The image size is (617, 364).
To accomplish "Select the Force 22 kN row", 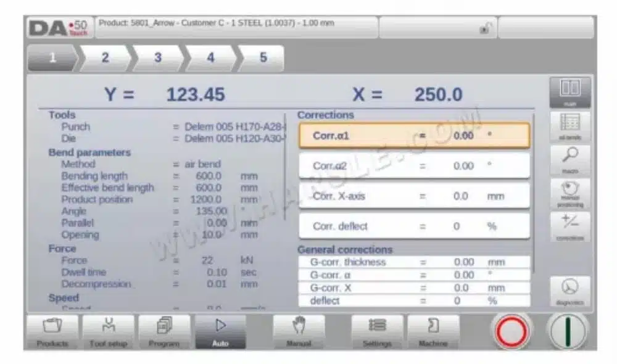I will pyautogui.click(x=157, y=260).
